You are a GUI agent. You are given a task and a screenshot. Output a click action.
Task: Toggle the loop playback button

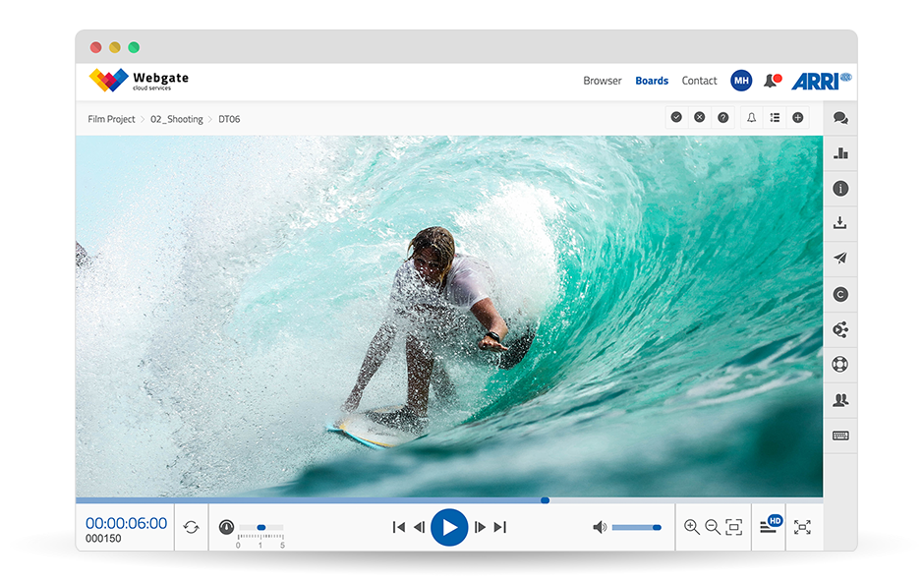point(191,527)
